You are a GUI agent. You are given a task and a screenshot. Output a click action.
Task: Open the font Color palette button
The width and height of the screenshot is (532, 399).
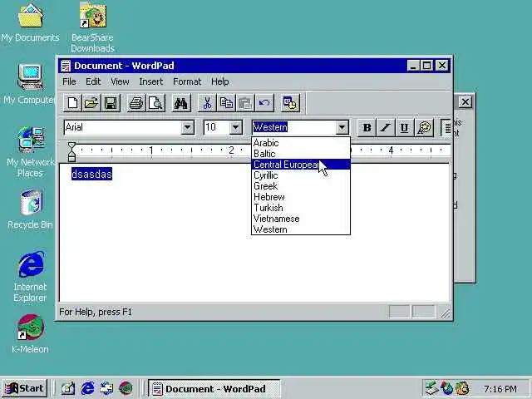(424, 128)
